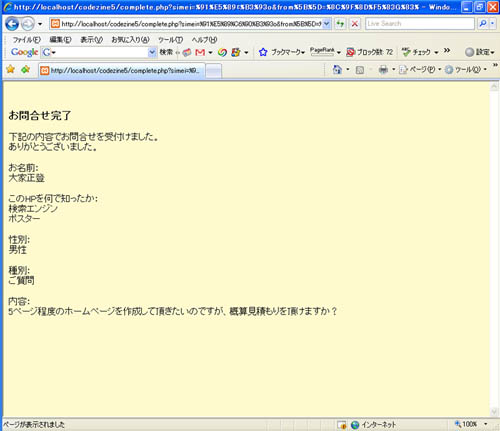The image size is (500, 431).
Task: Click the Internet Explorer title bar icon
Action: (8, 7)
